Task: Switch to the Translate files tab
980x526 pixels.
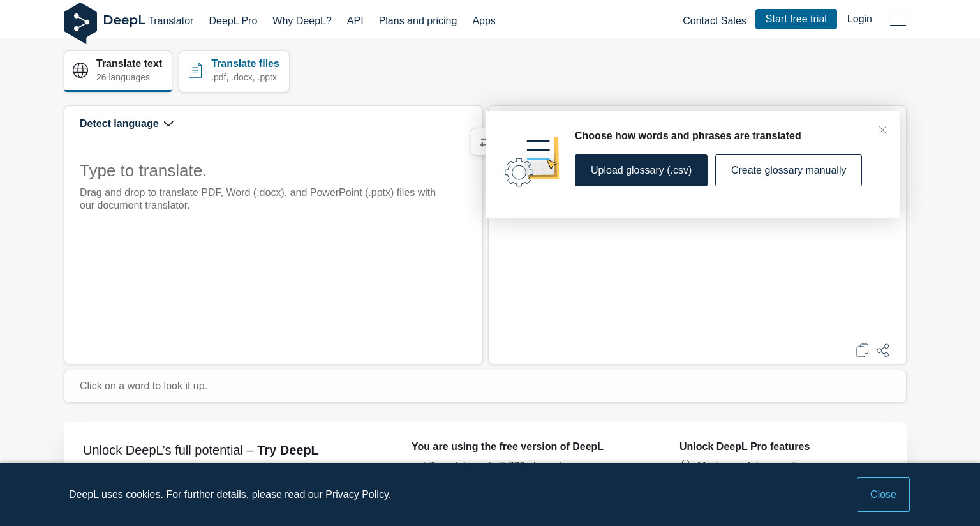Action: pyautogui.click(x=234, y=71)
